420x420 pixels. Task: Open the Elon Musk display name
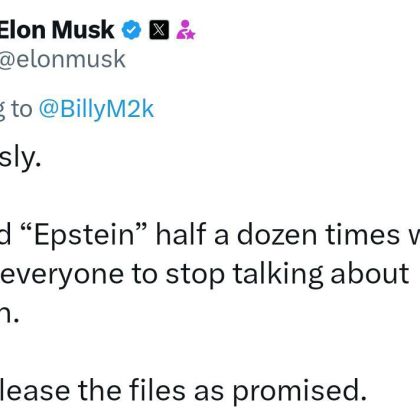click(x=57, y=30)
